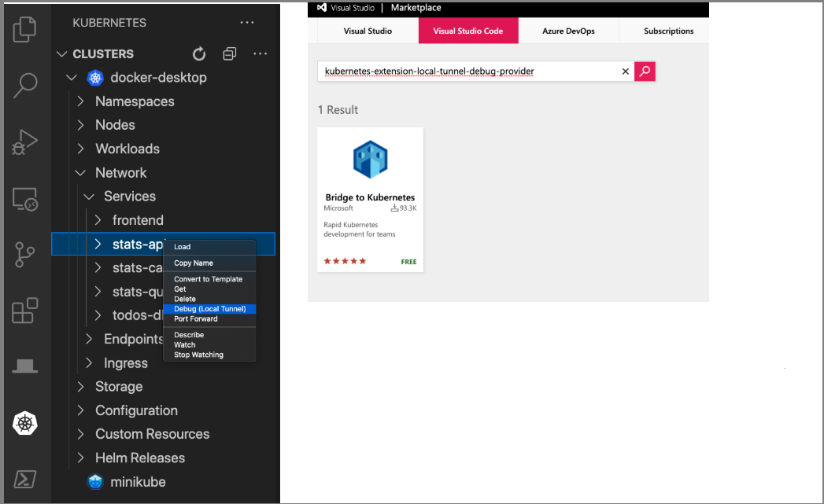Collapse the Network tree node
Viewport: 824px width, 504px height.
point(80,173)
